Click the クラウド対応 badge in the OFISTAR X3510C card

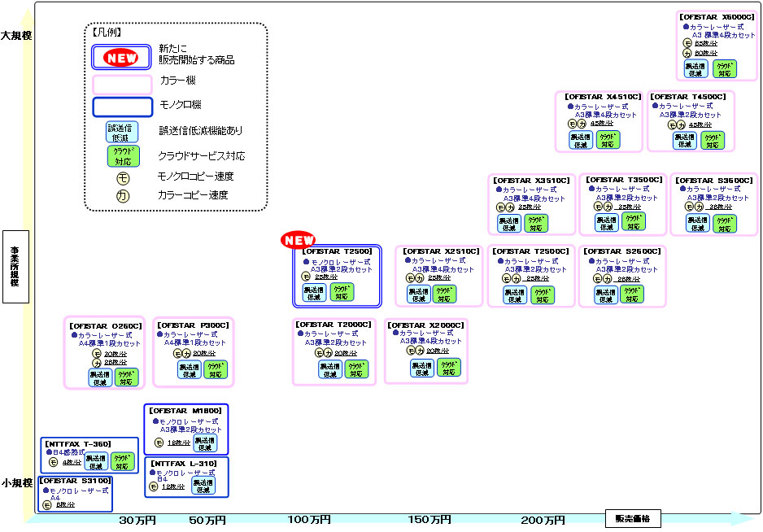coord(536,224)
